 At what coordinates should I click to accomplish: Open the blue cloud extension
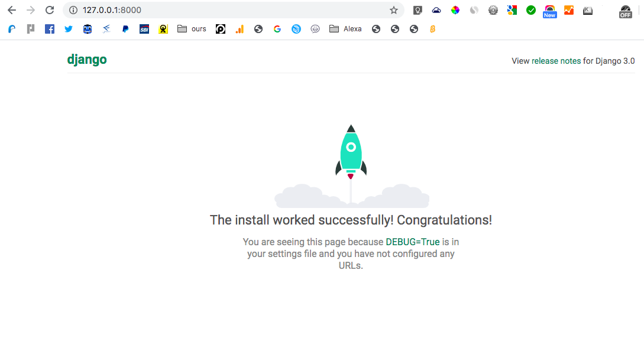[x=436, y=10]
